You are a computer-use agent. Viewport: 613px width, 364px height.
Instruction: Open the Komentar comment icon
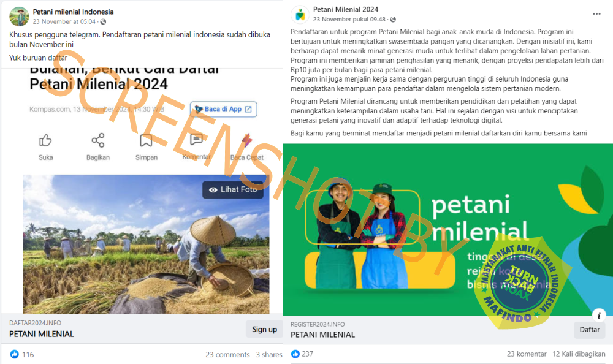[196, 140]
